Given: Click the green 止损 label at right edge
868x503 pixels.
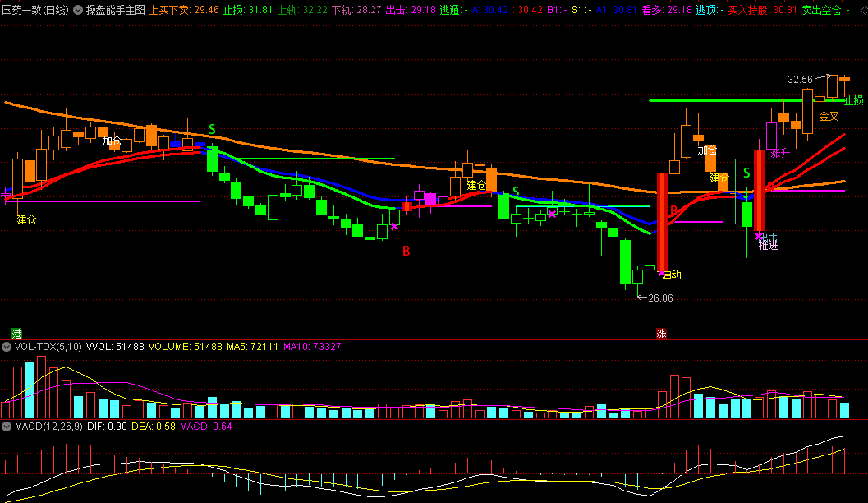Looking at the screenshot, I should pyautogui.click(x=853, y=100).
